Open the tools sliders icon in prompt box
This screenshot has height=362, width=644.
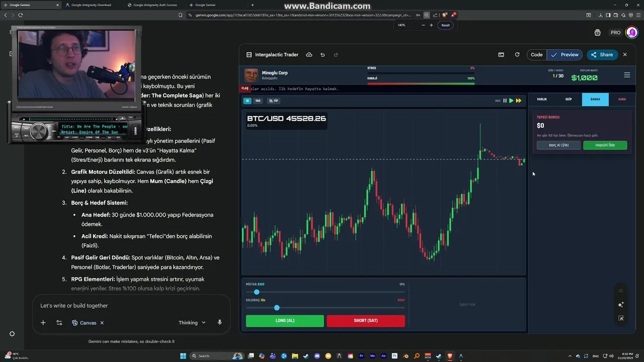(59, 323)
